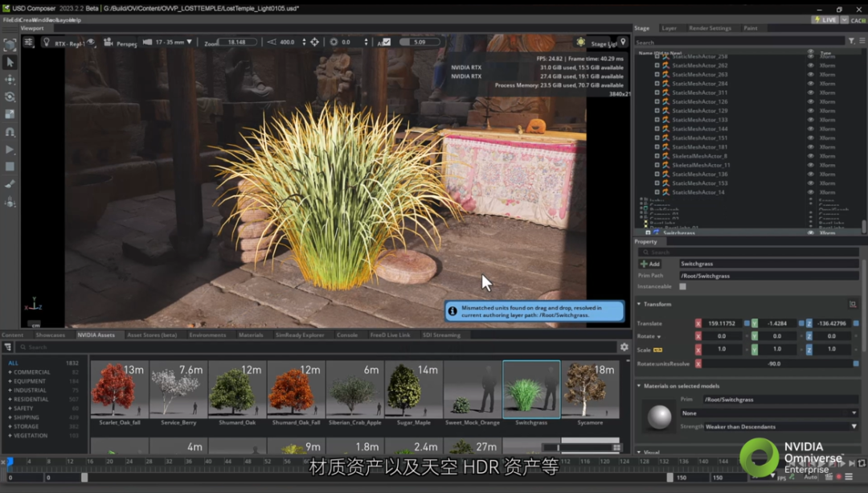Switch asset browser to grid view icon
Screen dimensions: 868x493
[x=616, y=447]
